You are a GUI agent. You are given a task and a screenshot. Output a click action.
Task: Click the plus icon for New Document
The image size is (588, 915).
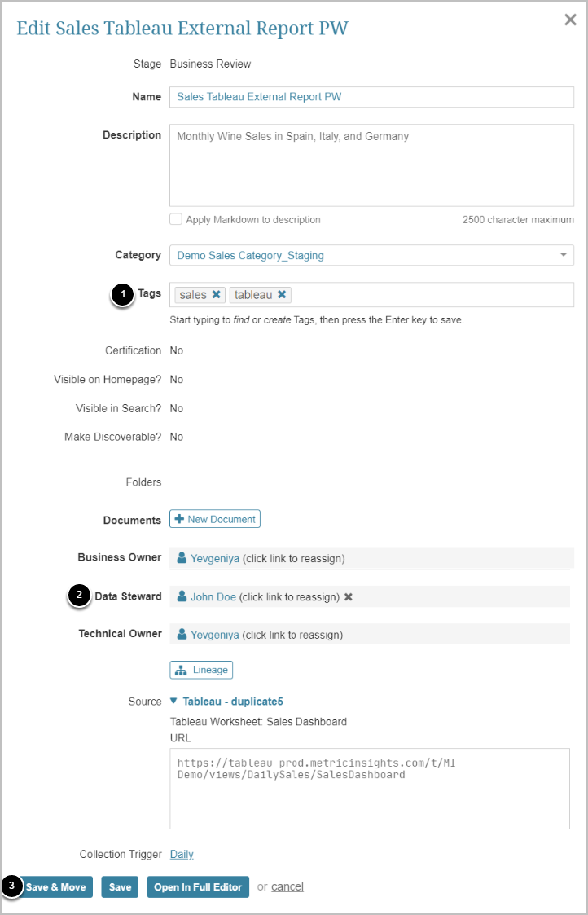tap(179, 519)
